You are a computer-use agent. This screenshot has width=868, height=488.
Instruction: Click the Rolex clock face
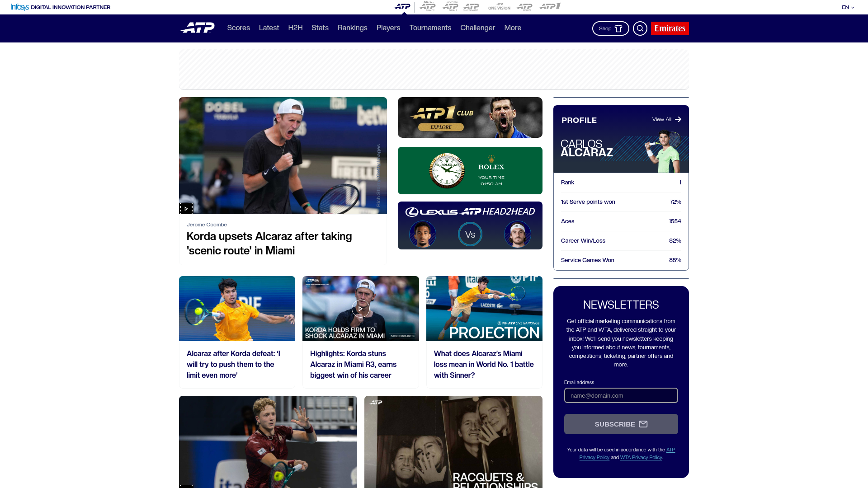pyautogui.click(x=447, y=171)
